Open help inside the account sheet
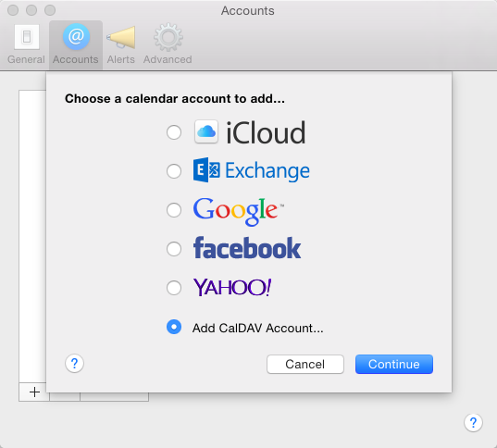The width and height of the screenshot is (497, 448). (74, 364)
